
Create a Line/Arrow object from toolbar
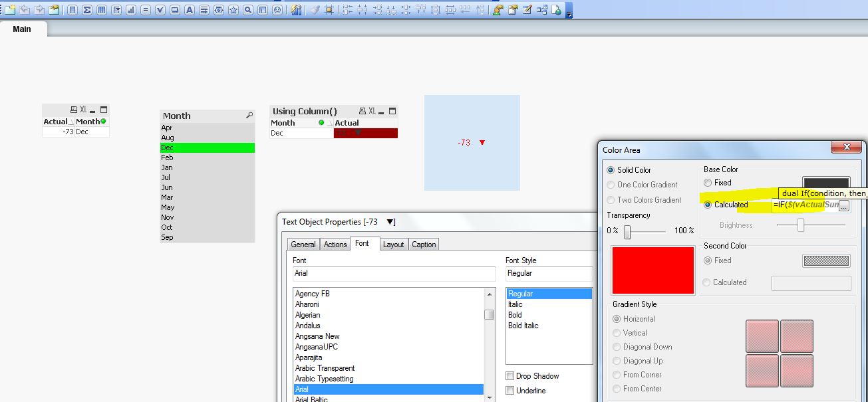204,10
